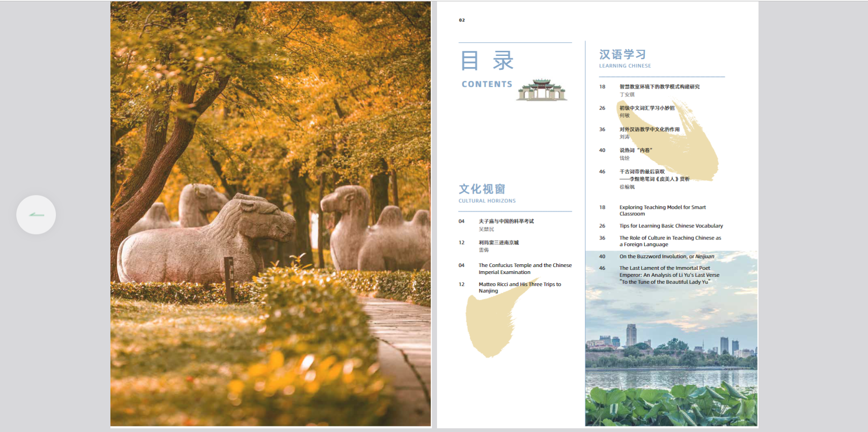Viewport: 868px width, 432px height.
Task: Open 'The Role of Culture in Teaching Chinese' entry
Action: 670,241
